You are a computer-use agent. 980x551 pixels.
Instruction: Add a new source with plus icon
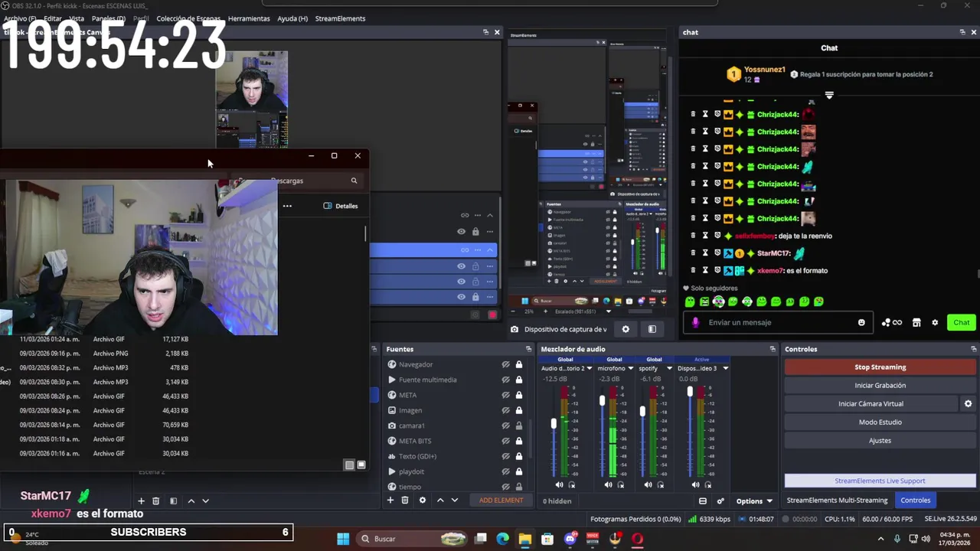click(x=390, y=500)
